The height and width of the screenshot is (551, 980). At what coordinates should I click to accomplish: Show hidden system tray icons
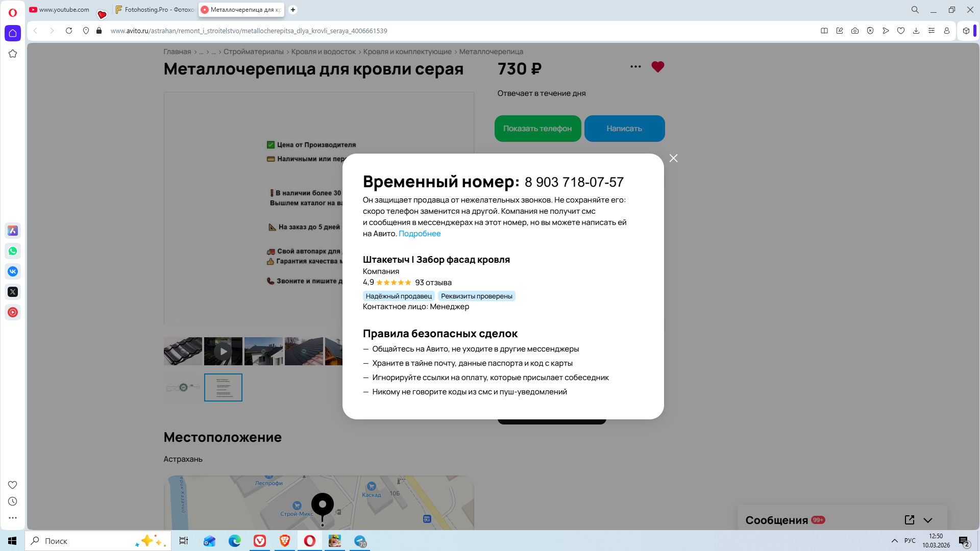(894, 541)
